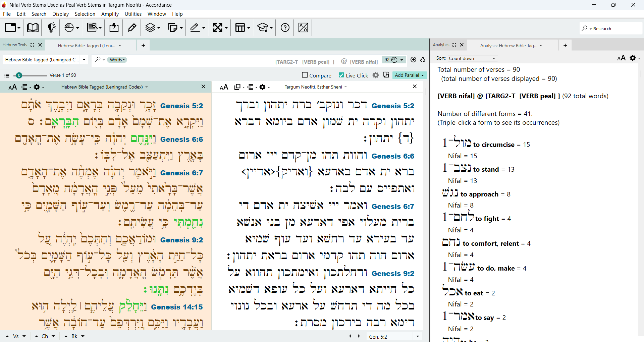
Task: Adjust the verse position slider
Action: (x=19, y=75)
